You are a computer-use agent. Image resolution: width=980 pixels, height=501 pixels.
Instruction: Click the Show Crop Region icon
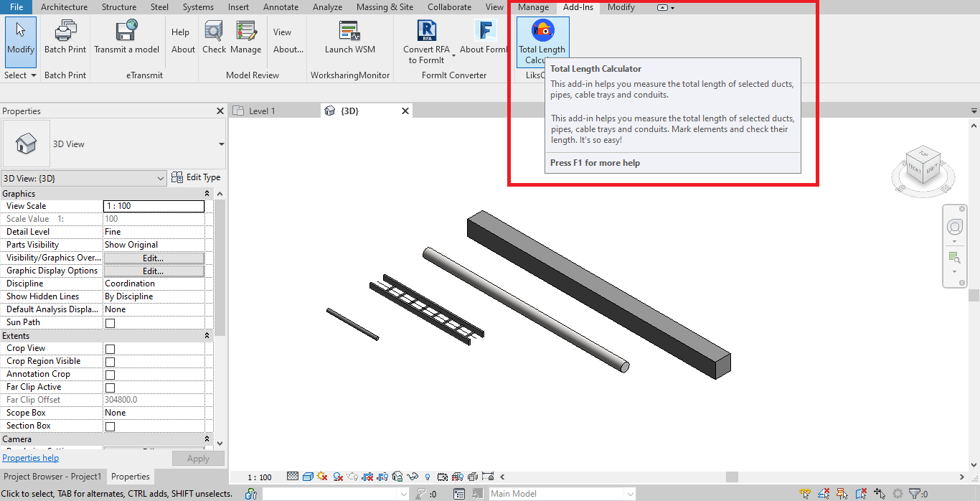tap(382, 477)
